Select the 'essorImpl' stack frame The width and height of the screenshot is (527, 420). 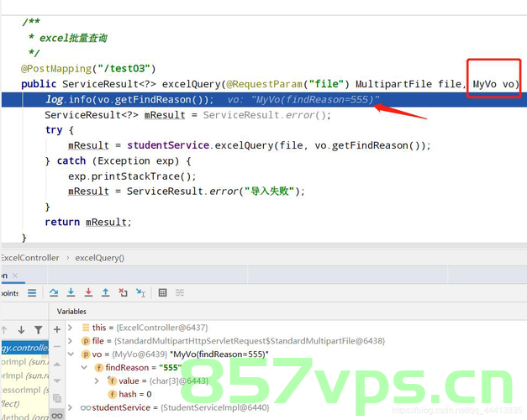pos(25,390)
